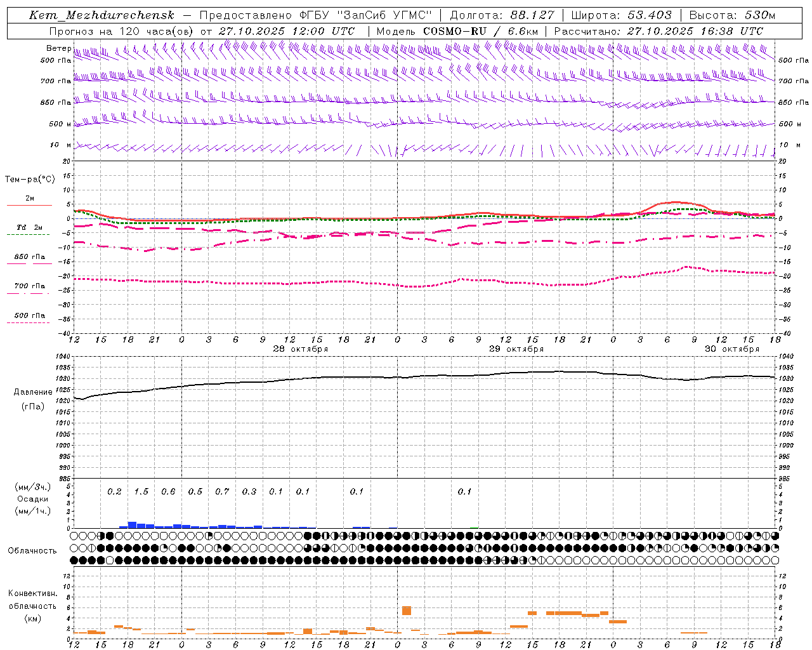Click the '28 октября' date label
This screenshot has height=650, width=812.
301,349
